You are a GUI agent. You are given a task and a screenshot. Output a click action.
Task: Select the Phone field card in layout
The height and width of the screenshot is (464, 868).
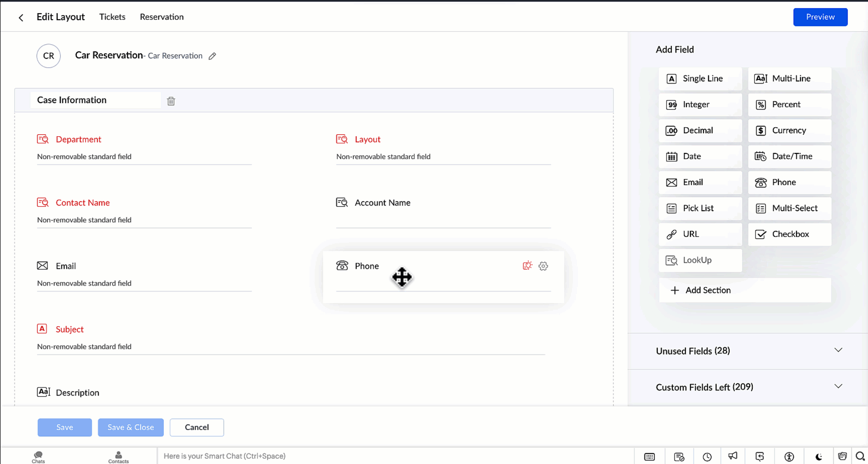point(443,277)
